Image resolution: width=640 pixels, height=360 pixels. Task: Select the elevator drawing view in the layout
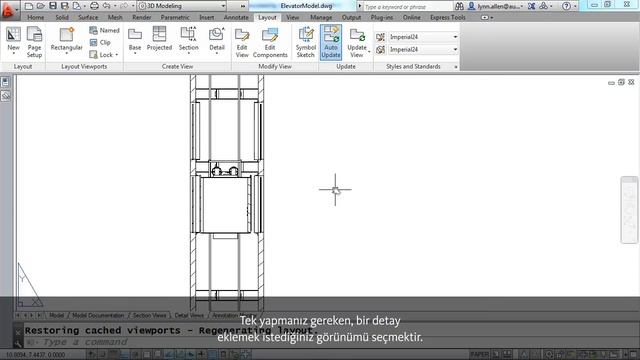pyautogui.click(x=227, y=192)
